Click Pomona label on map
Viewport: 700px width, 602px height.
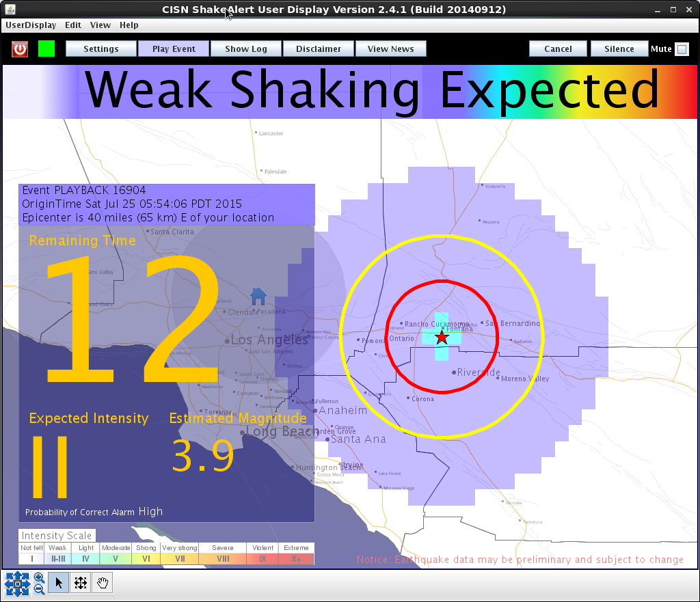373,340
